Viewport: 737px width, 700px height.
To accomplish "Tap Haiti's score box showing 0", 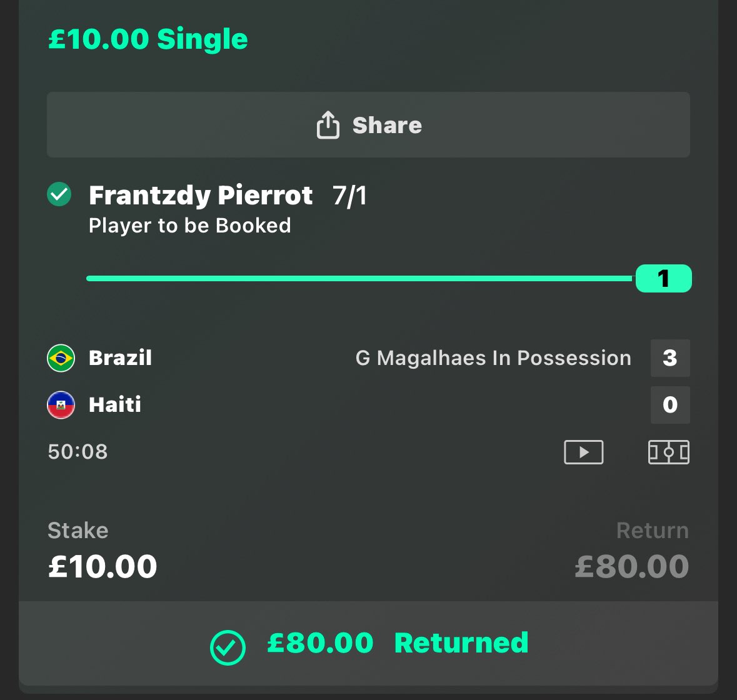I will coord(670,404).
